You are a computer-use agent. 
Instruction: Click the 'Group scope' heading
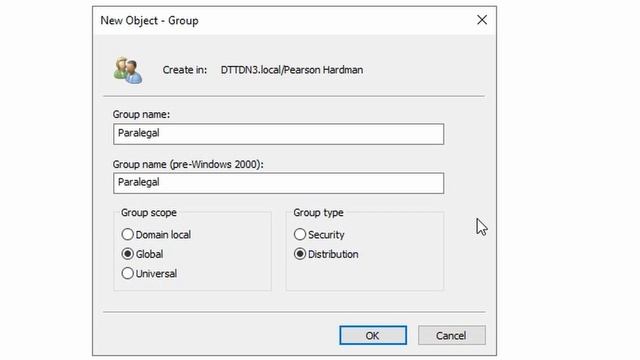[149, 213]
